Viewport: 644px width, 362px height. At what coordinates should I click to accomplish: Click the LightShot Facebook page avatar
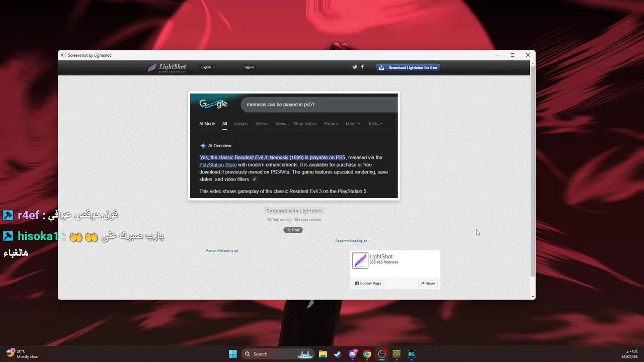click(360, 260)
